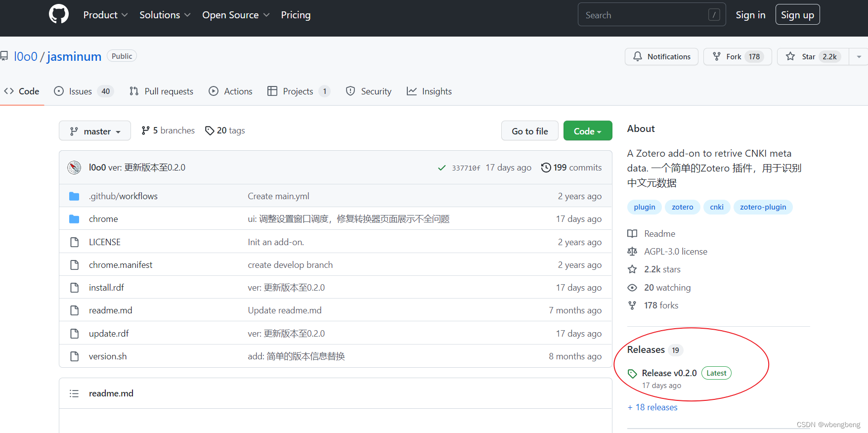868x433 pixels.
Task: Switch to the Projects tab
Action: point(299,91)
